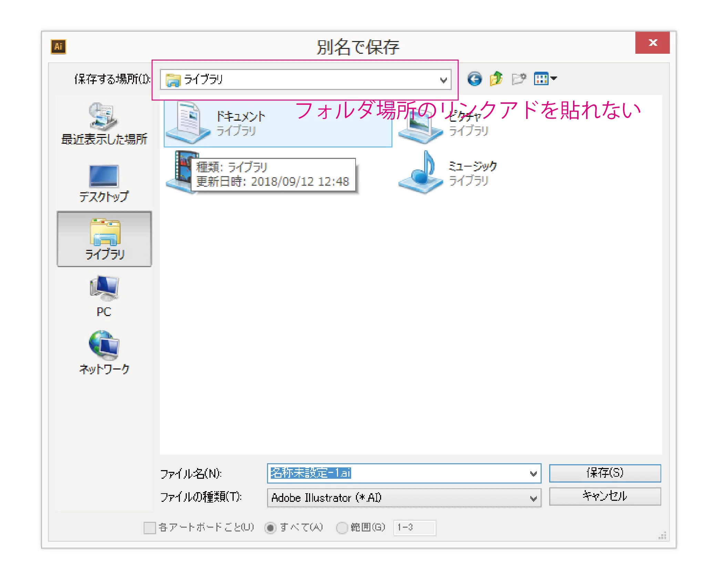Enable 各アートボードごと checkbox
Viewport: 716px width, 588px height.
pyautogui.click(x=150, y=528)
